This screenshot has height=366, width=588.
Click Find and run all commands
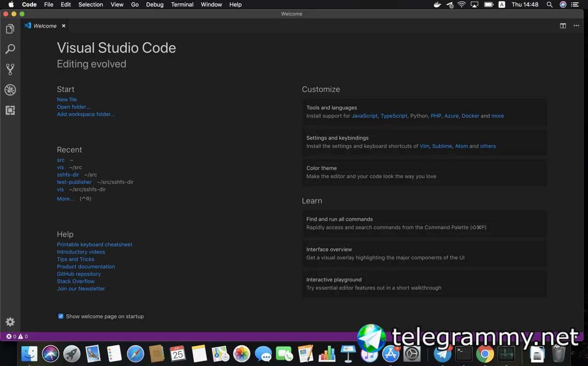424,223
